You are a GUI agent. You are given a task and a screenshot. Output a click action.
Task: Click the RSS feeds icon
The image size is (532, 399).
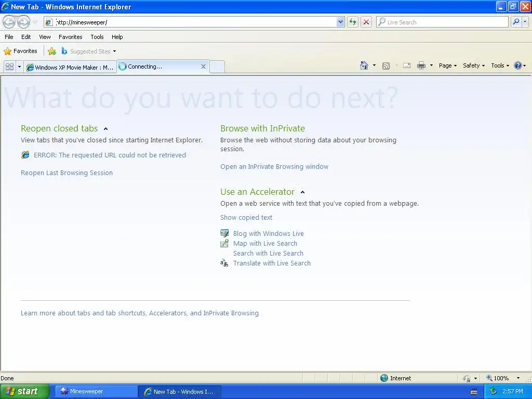386,66
